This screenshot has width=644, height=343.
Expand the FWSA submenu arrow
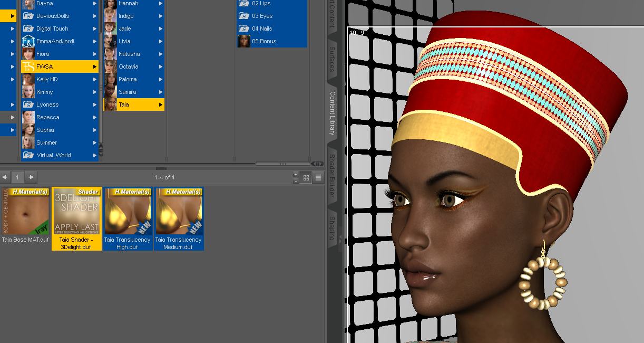[95, 66]
